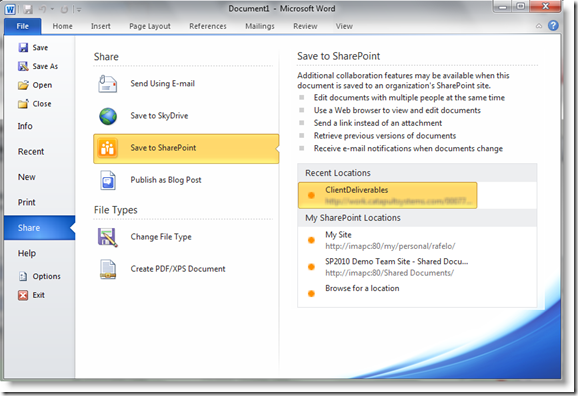
Task: Click the Save floppy disk icon in sidebar
Action: [23, 48]
